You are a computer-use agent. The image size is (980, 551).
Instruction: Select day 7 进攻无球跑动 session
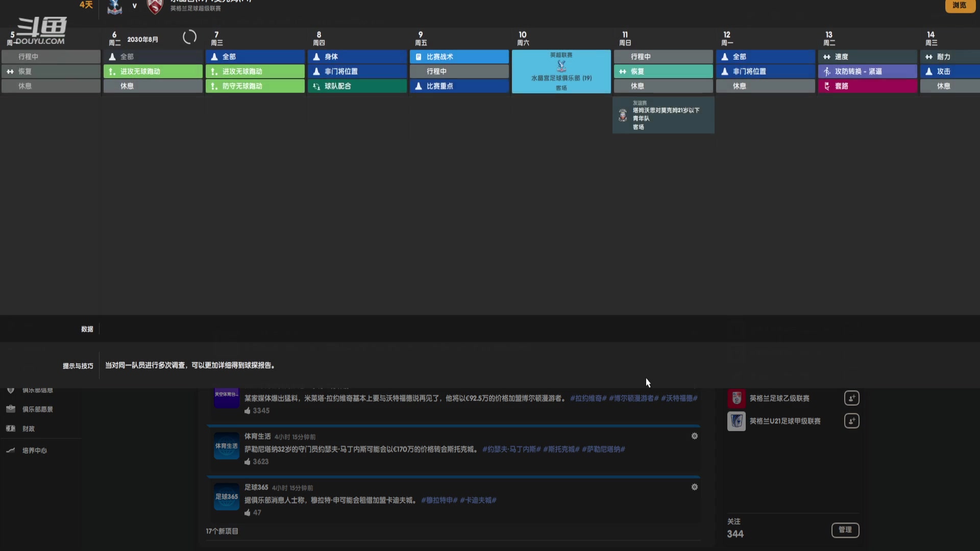(x=255, y=71)
